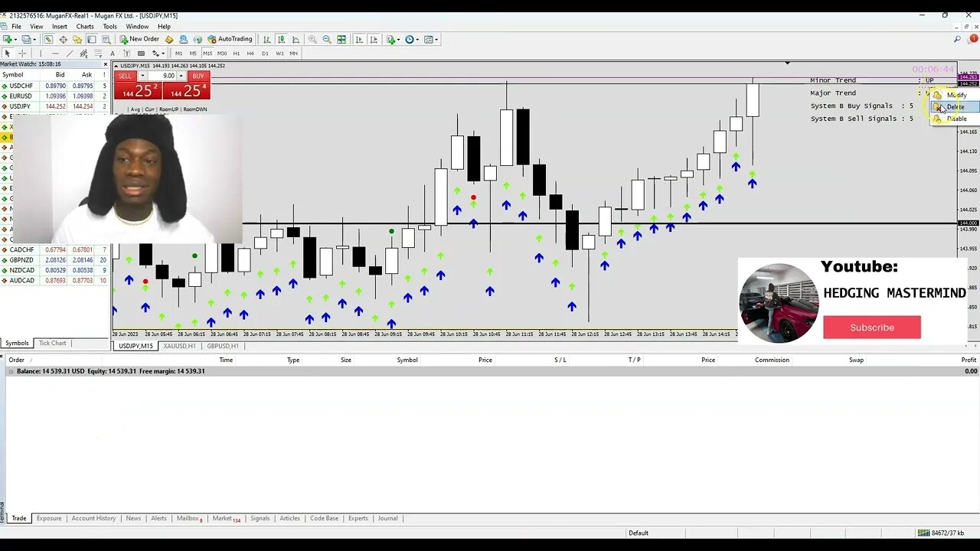The height and width of the screenshot is (551, 980).
Task: Select the text 'A' drawing tool
Action: pos(113,54)
